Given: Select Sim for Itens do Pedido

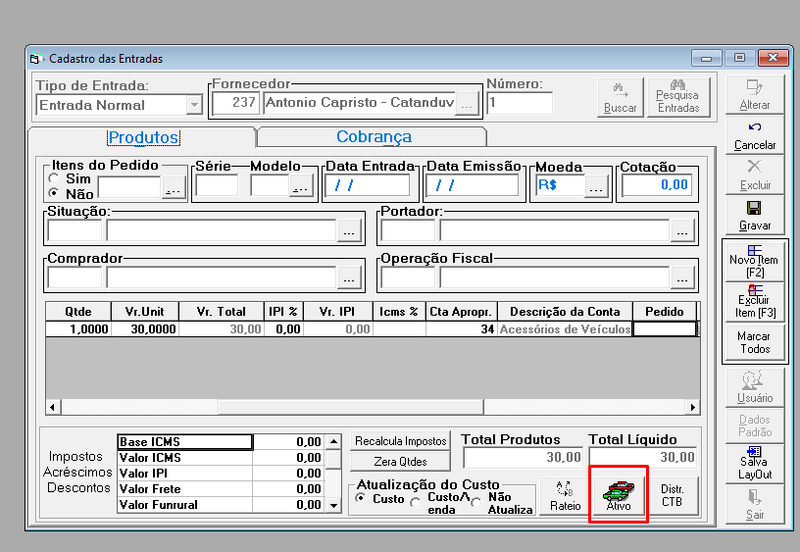Looking at the screenshot, I should [x=54, y=179].
